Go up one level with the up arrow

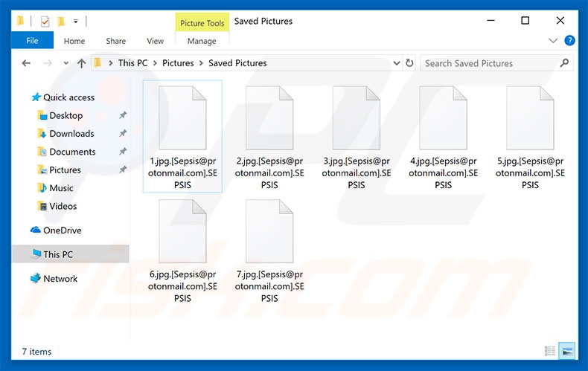[81, 63]
